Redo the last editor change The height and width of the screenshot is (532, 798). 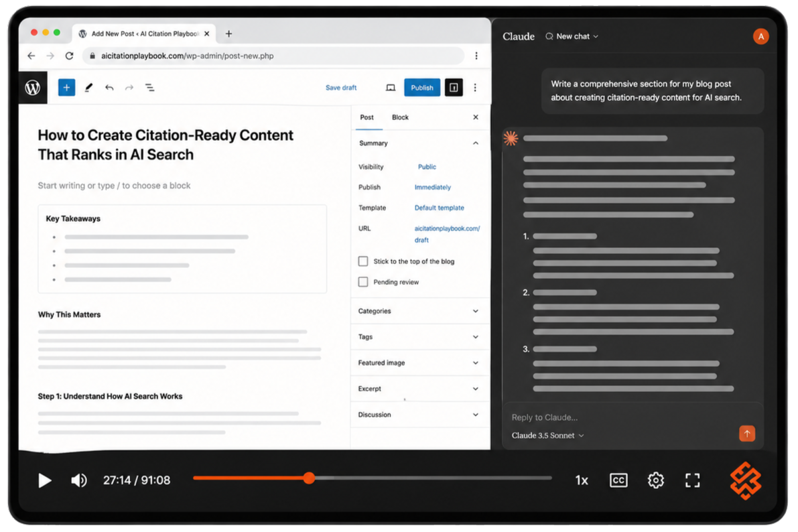pyautogui.click(x=129, y=88)
